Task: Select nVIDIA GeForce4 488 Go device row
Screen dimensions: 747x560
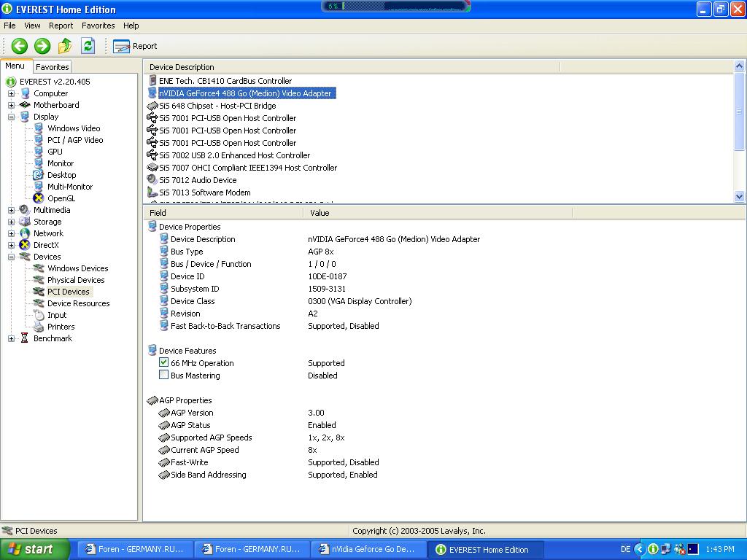Action: (x=247, y=93)
